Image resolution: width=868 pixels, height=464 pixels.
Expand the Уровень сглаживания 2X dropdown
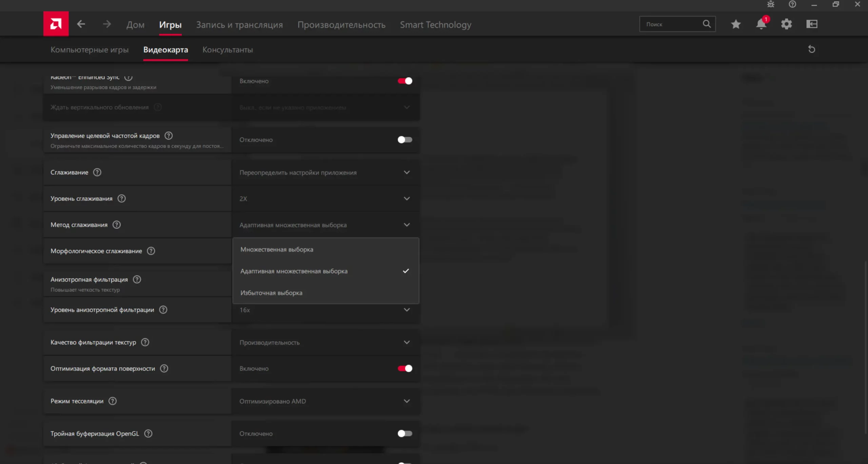(325, 199)
